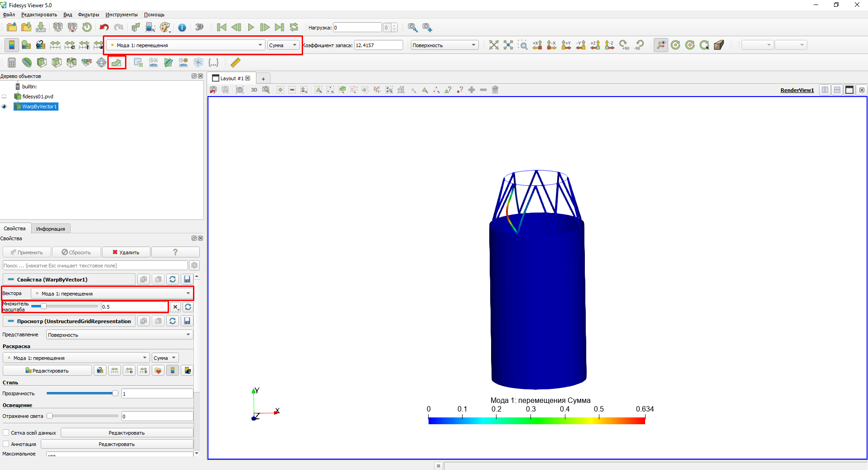Switch to the Информация tab
The image size is (868, 470).
click(x=50, y=229)
